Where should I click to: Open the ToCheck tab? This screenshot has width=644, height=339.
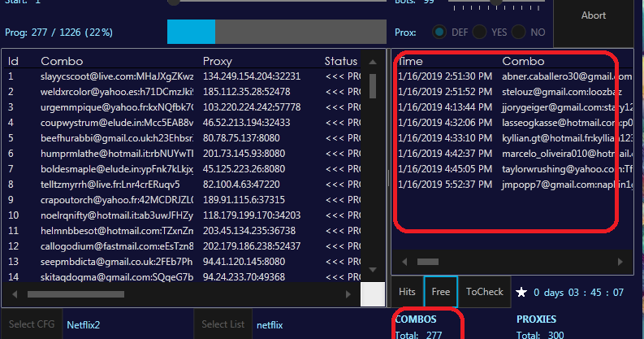[485, 292]
